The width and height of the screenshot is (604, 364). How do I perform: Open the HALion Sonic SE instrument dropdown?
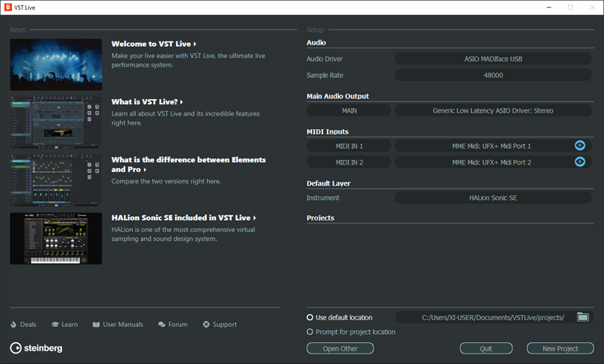494,198
